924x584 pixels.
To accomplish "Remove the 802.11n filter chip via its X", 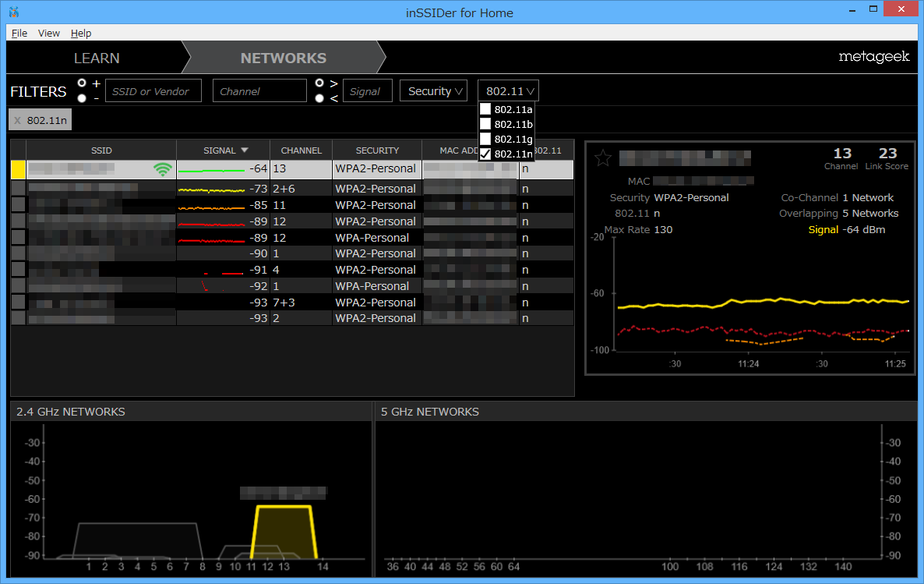I will [18, 120].
